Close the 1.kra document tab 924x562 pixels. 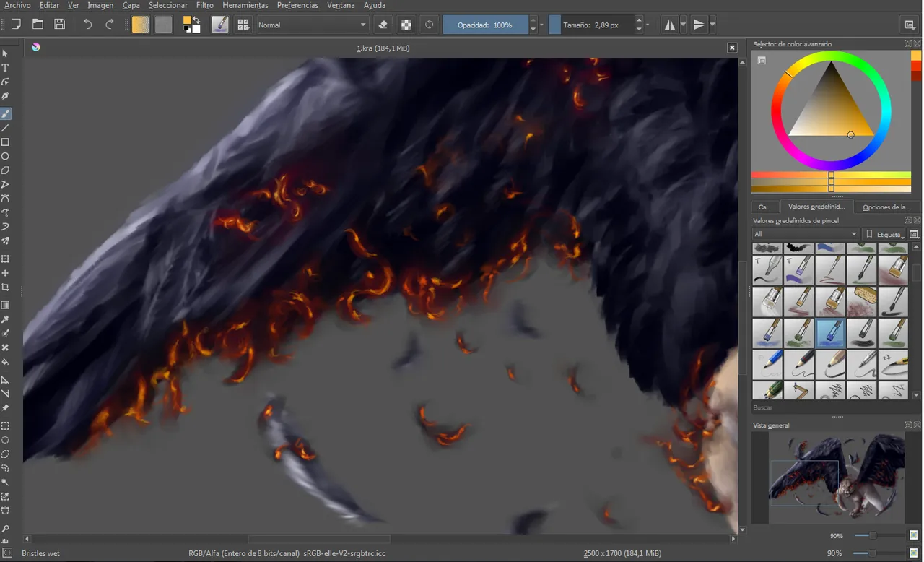pyautogui.click(x=732, y=48)
